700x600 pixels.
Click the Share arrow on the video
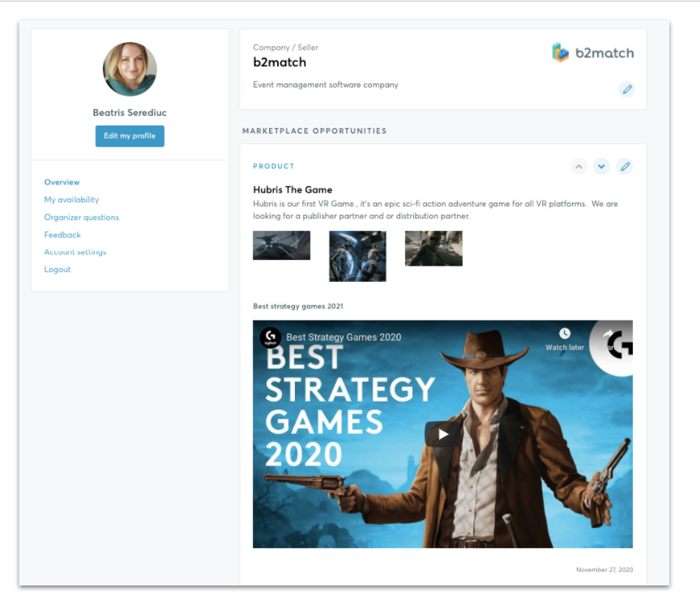(x=608, y=334)
